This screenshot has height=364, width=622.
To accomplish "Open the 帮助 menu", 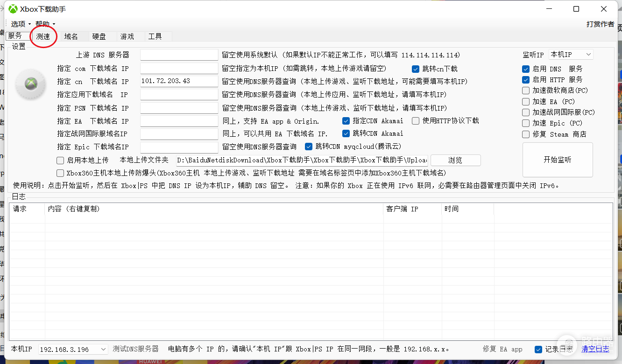I will click(x=45, y=24).
